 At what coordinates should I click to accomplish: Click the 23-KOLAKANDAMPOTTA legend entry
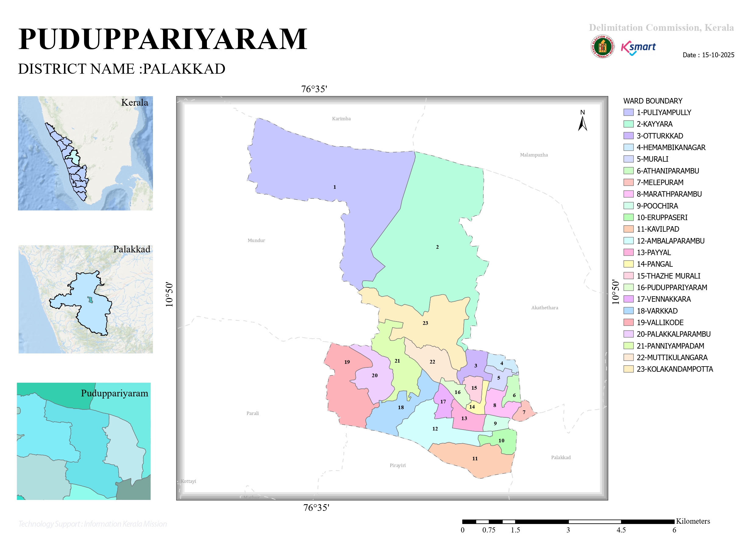pos(668,369)
